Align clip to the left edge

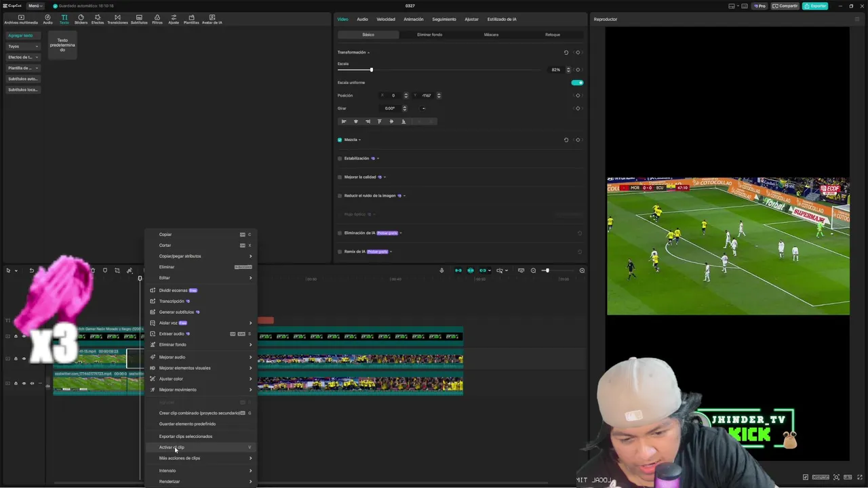(344, 121)
